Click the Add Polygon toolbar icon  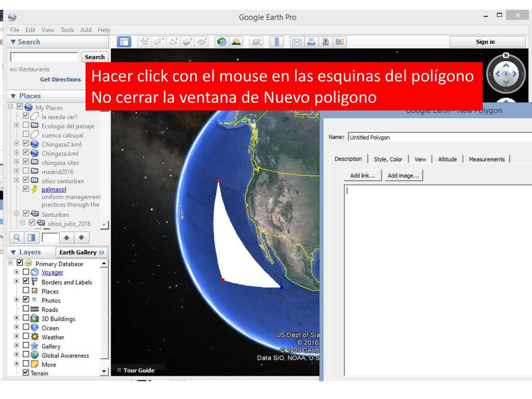(x=159, y=42)
